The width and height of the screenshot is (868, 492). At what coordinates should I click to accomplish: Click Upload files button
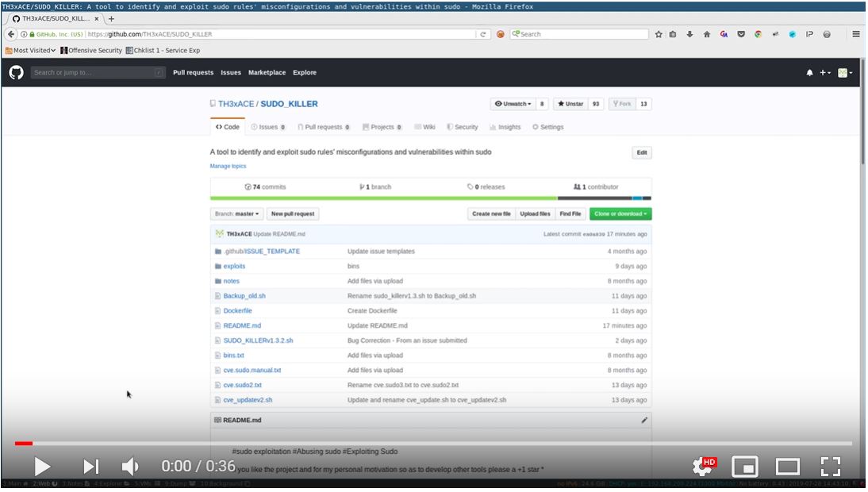click(535, 213)
